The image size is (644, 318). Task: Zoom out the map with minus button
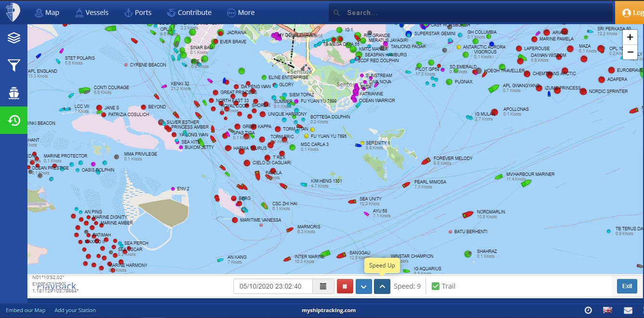point(630,52)
